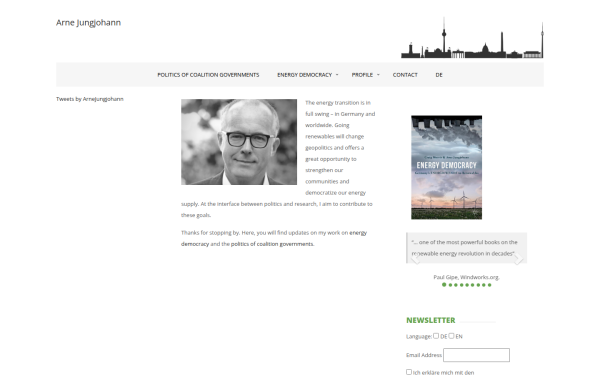This screenshot has height=375, width=600.
Task: Check the DE newsletter language box
Action: point(436,336)
